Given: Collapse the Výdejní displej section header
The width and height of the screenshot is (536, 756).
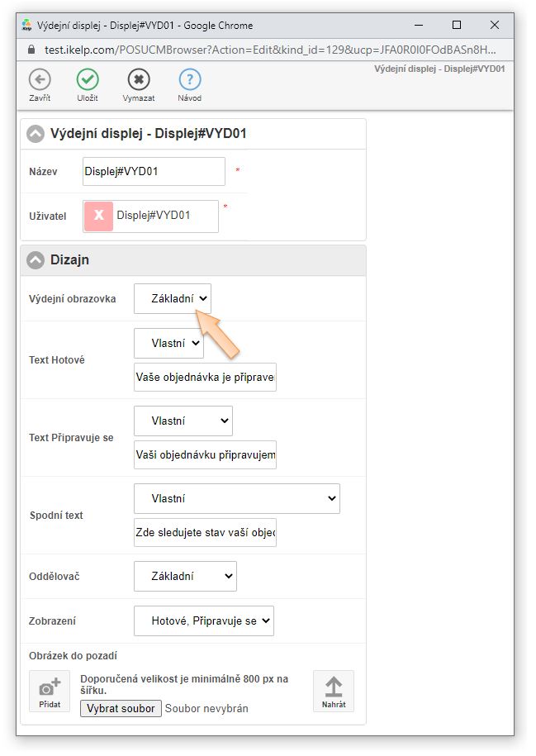Looking at the screenshot, I should 36,134.
